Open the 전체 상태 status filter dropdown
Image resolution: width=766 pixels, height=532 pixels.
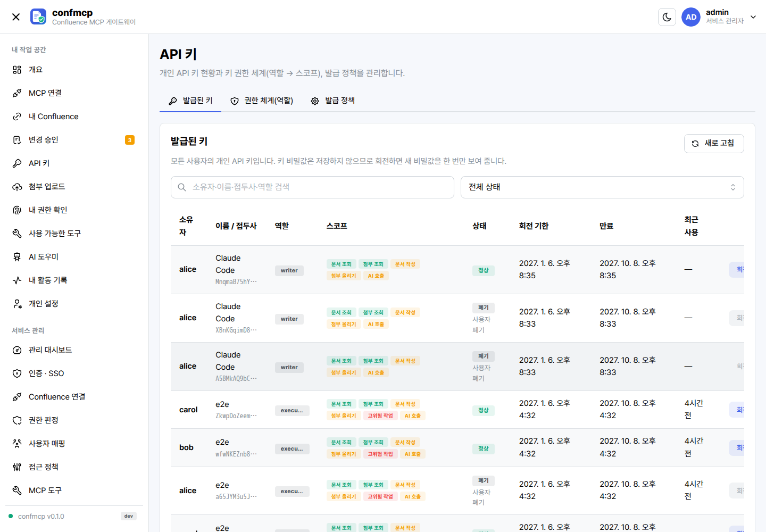(602, 187)
